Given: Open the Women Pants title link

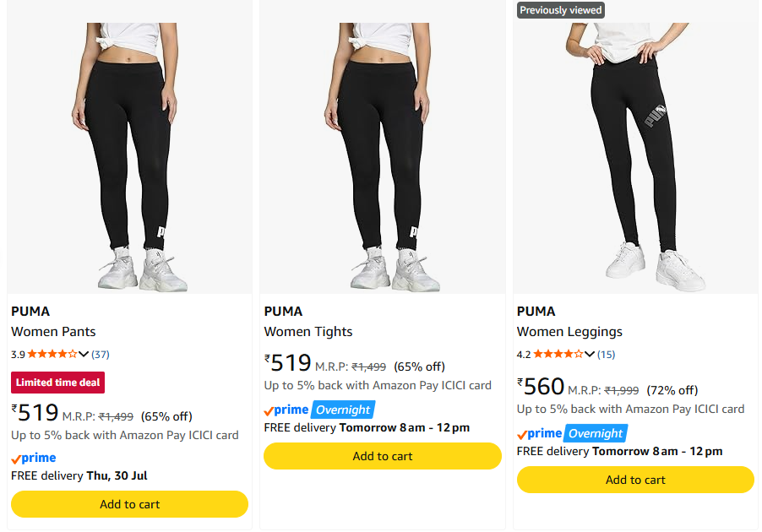Looking at the screenshot, I should pyautogui.click(x=53, y=331).
